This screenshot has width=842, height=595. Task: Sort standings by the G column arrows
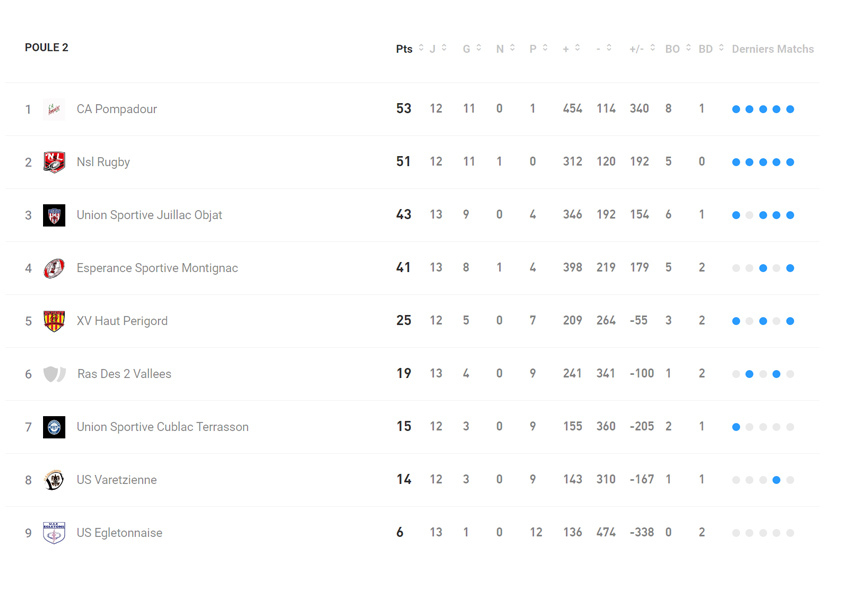(479, 48)
